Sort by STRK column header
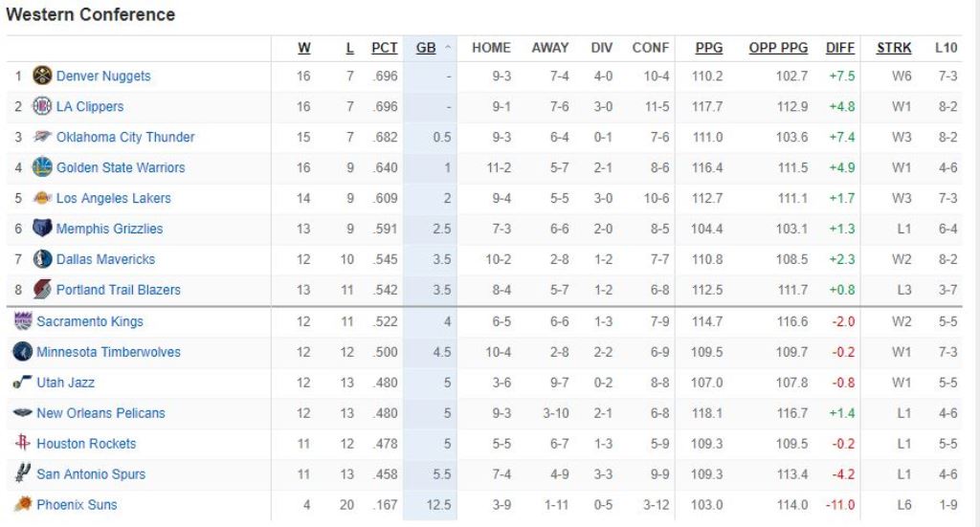The height and width of the screenshot is (527, 980). pyautogui.click(x=894, y=48)
